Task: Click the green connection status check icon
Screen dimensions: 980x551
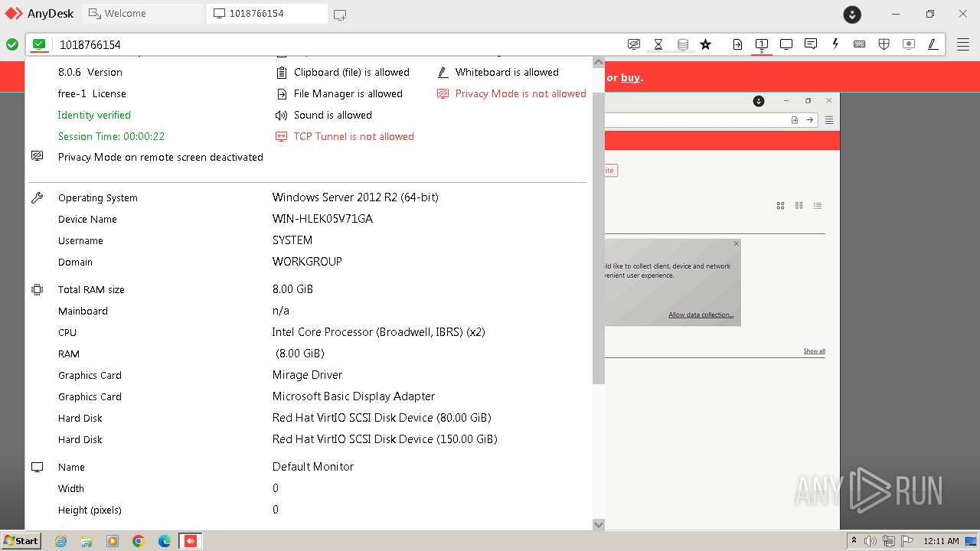Action: pyautogui.click(x=12, y=44)
